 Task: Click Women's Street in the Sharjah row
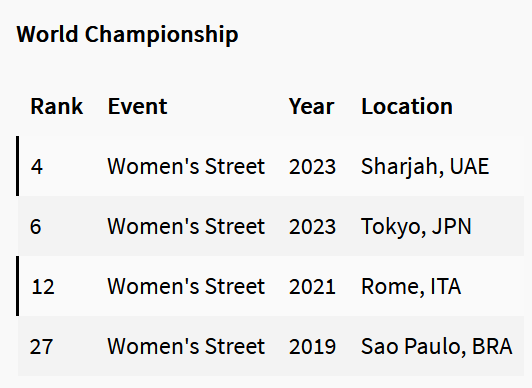(x=186, y=166)
